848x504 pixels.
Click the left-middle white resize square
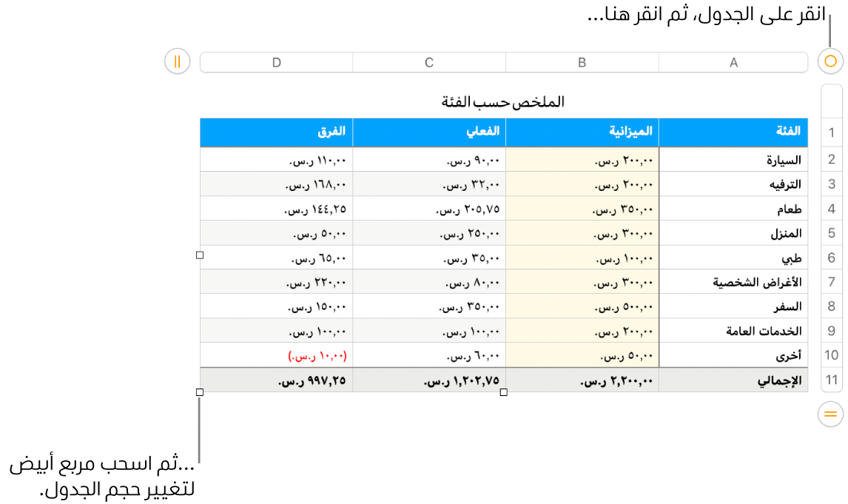[200, 255]
